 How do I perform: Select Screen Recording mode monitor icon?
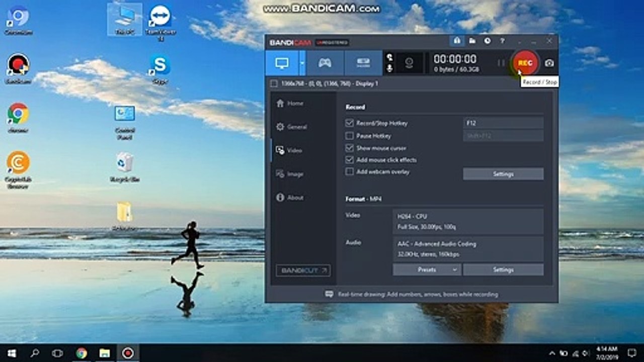(x=282, y=63)
